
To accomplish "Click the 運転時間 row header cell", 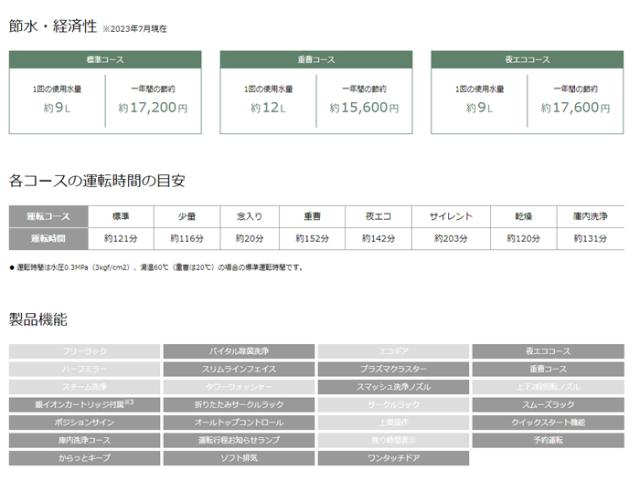I will [49, 238].
